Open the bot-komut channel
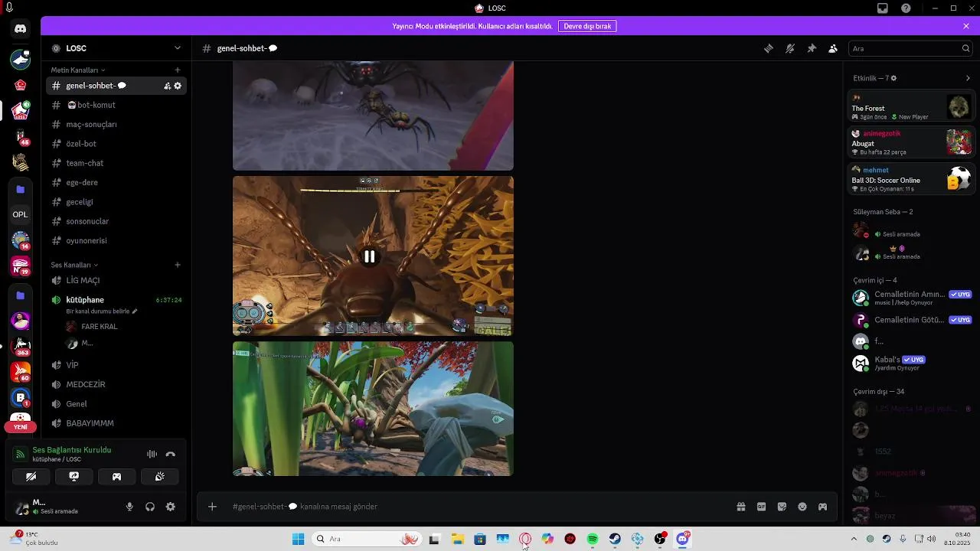The image size is (980, 551). click(x=116, y=105)
